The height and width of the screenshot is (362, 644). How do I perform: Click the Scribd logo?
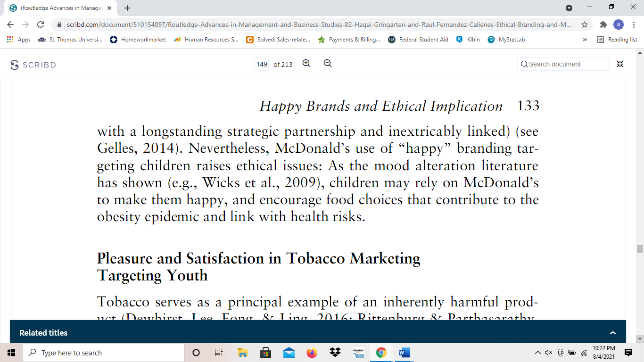pos(33,65)
